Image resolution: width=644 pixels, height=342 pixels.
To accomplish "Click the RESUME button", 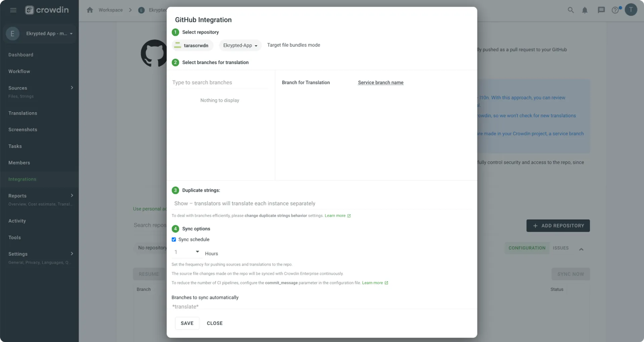I will point(149,274).
